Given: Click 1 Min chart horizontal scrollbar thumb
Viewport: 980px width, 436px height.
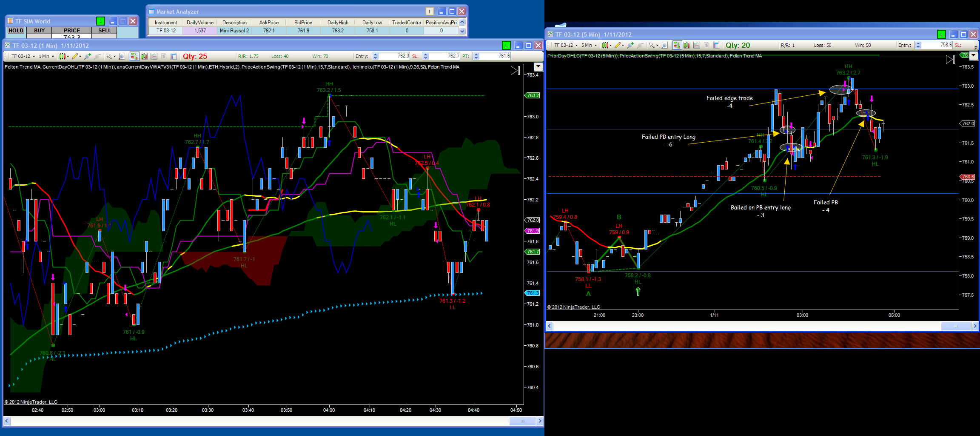Looking at the screenshot, I should click(522, 421).
